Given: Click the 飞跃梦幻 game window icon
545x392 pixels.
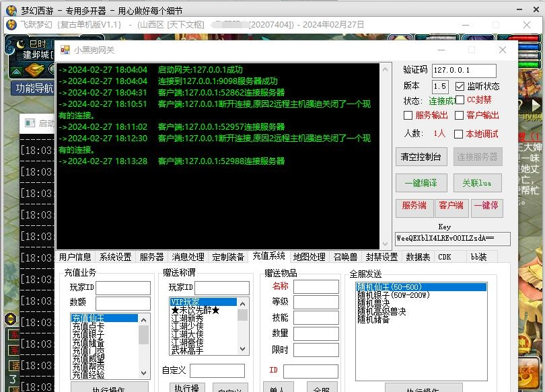Looking at the screenshot, I should 11,24.
